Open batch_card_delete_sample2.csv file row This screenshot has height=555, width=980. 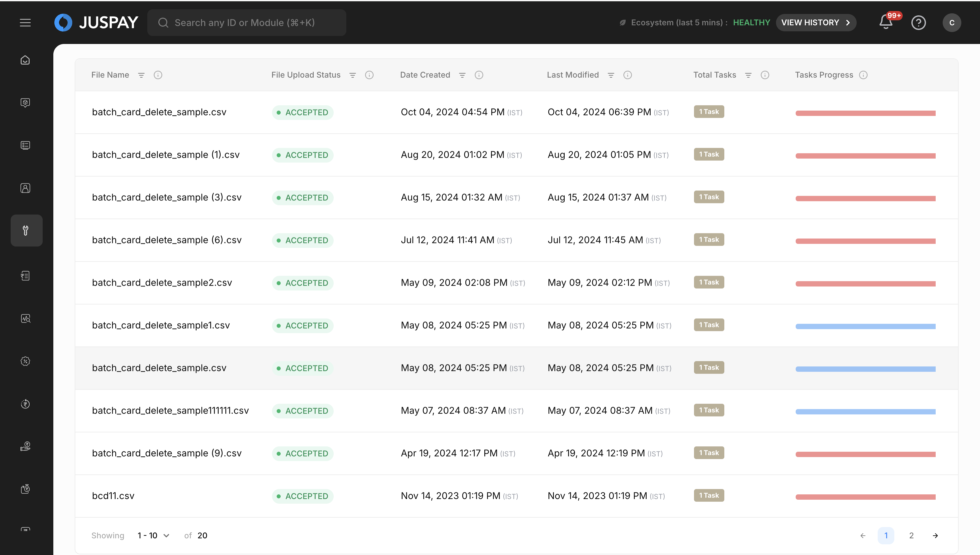point(162,282)
